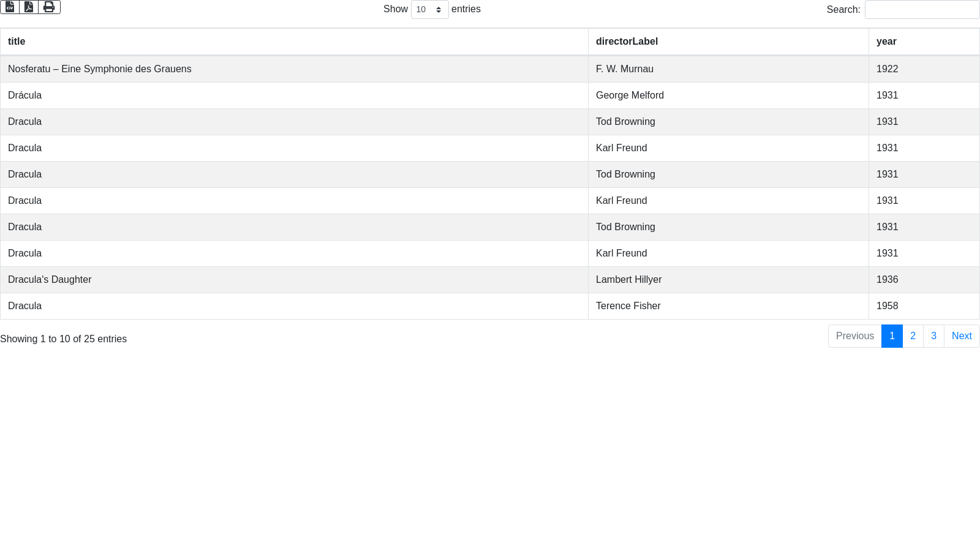
Task: Export the table as PDF
Action: point(29,7)
